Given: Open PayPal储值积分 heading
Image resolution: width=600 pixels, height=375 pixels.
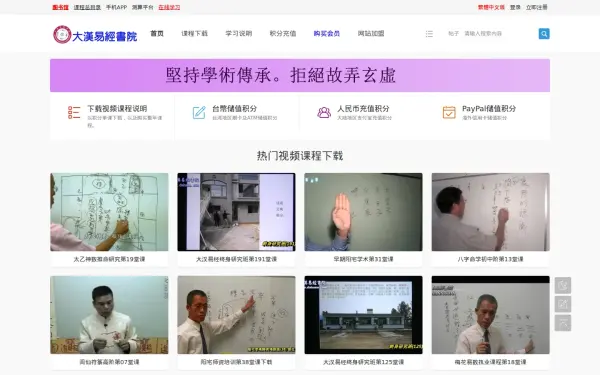Looking at the screenshot, I should (489, 109).
